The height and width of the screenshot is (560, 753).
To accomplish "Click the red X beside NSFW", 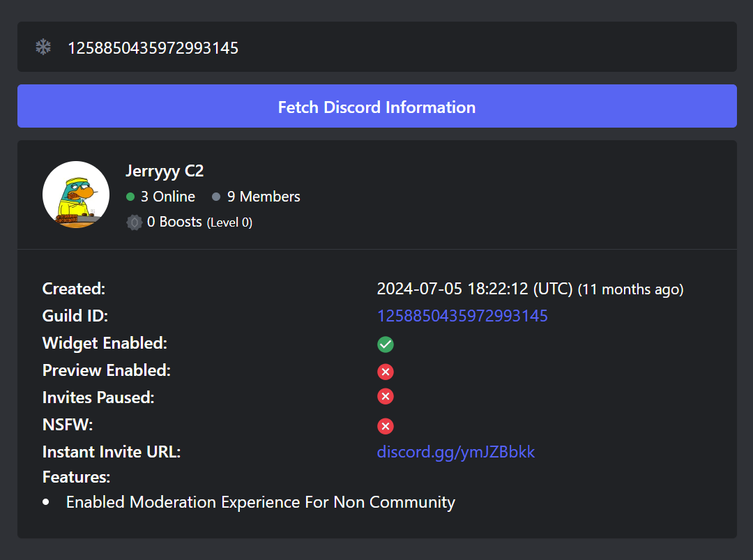I will [x=385, y=426].
